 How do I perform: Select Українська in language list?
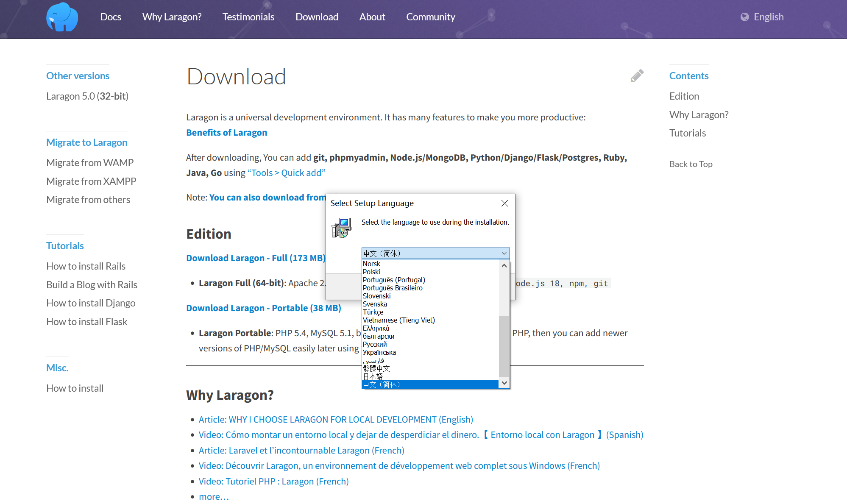coord(430,352)
